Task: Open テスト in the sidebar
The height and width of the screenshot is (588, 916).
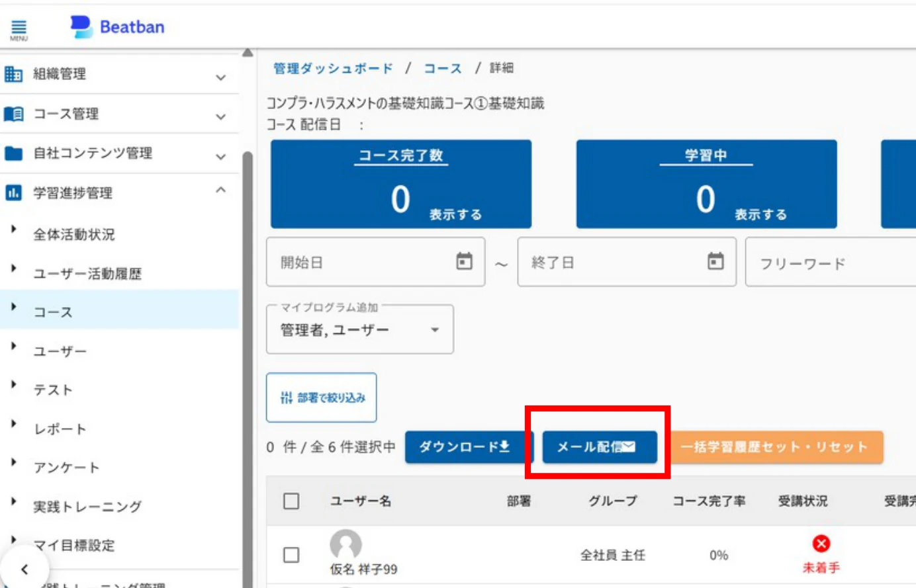Action: pos(53,390)
